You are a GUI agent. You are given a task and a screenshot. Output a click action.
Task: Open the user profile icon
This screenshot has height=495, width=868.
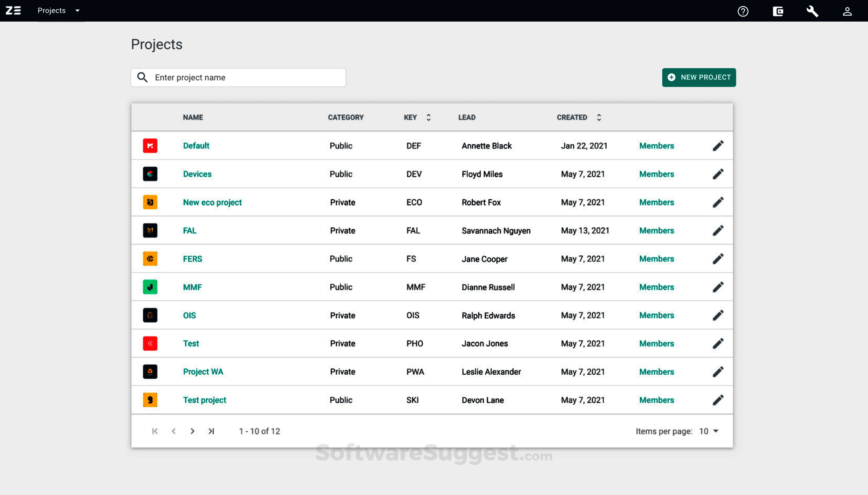pos(847,11)
